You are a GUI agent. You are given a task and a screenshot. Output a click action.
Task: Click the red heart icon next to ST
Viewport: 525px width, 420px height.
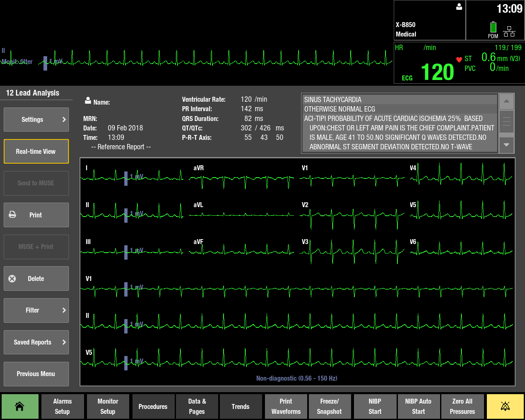click(x=460, y=59)
